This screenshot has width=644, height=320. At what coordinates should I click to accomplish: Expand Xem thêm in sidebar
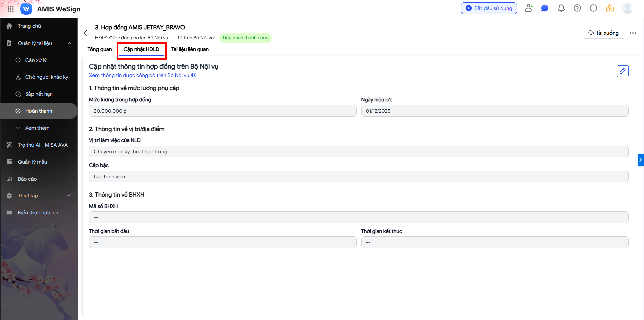point(37,128)
